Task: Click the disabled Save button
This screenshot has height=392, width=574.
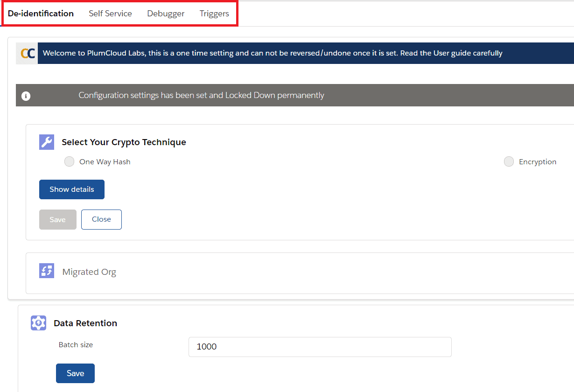Action: tap(57, 219)
